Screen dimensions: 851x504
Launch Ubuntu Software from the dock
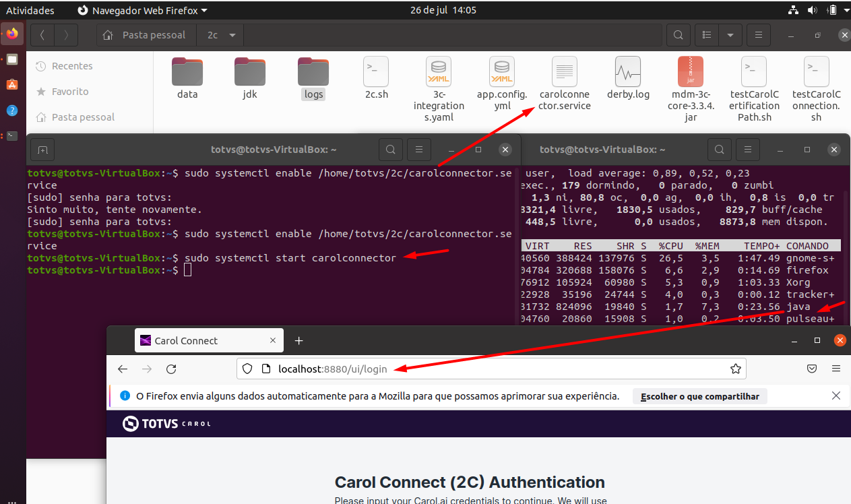[12, 84]
